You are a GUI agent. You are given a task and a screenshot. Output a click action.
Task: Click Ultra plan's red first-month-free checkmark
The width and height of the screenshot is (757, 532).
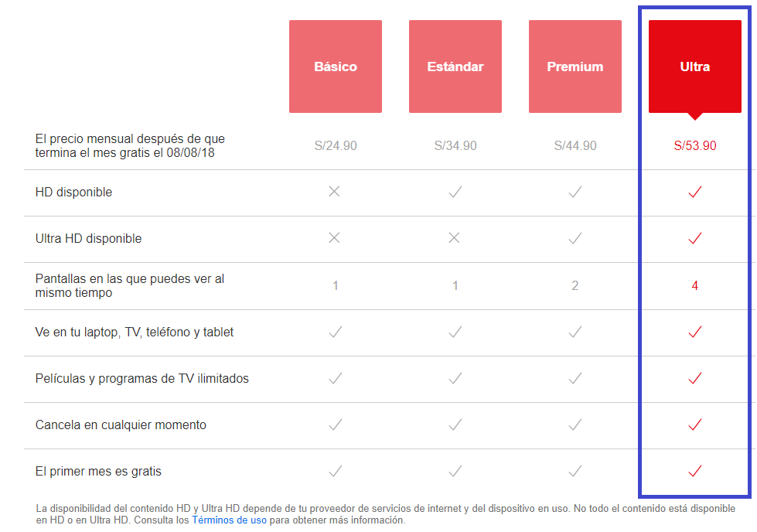[x=694, y=471]
